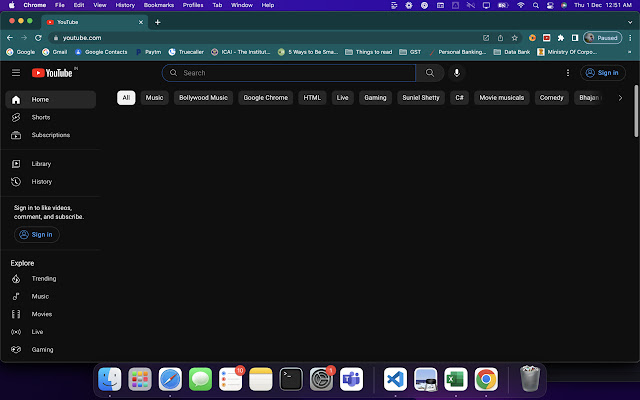Open Chrome History menu
This screenshot has height=400, width=640.
tap(125, 5)
